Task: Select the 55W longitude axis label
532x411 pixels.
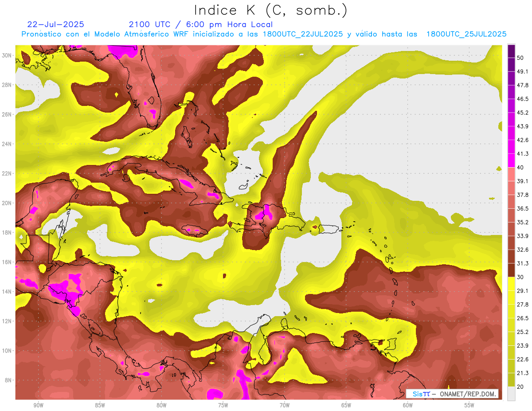Action: [x=469, y=405]
